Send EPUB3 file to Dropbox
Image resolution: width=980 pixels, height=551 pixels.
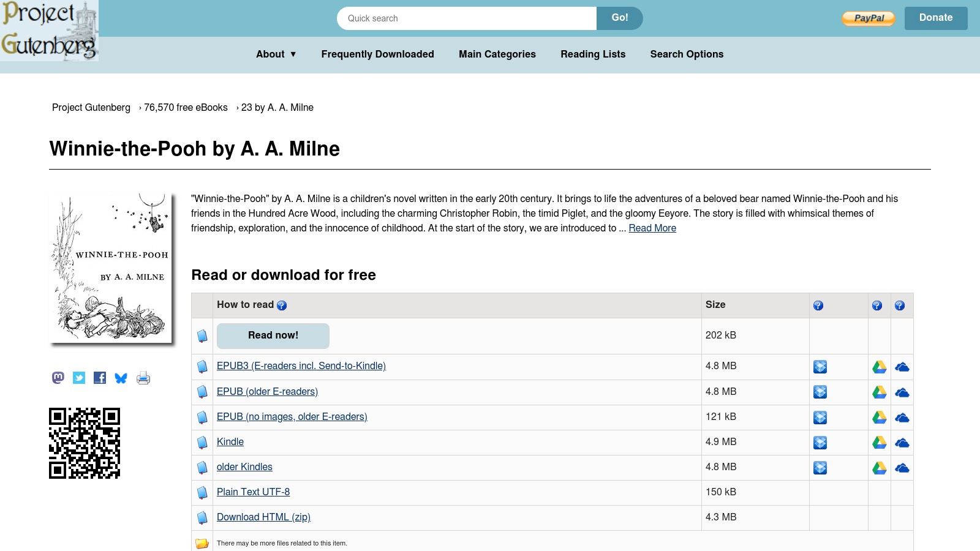click(820, 367)
